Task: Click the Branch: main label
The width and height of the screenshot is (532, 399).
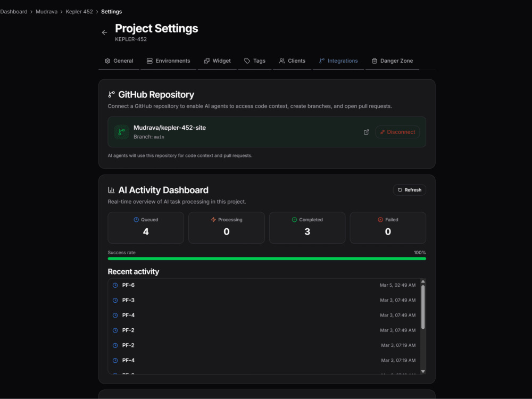Action: point(148,137)
